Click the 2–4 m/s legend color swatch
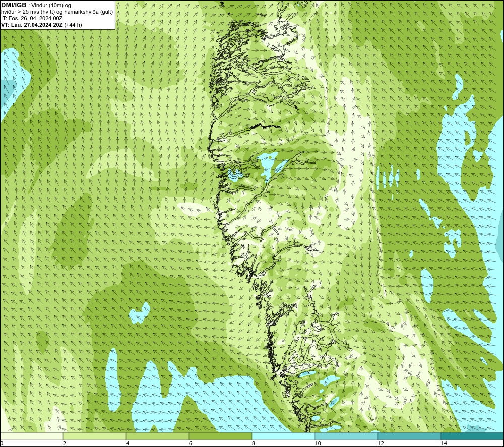The image size is (504, 447). (95, 436)
